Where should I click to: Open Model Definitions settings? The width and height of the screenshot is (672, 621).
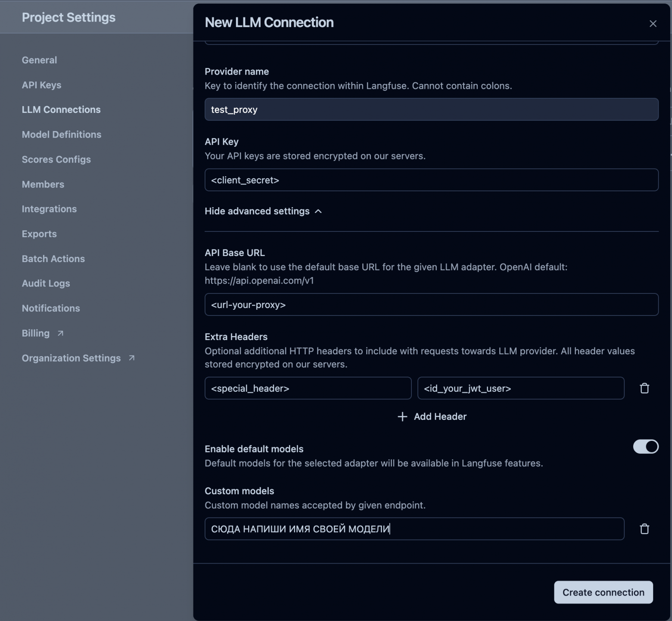(x=62, y=134)
